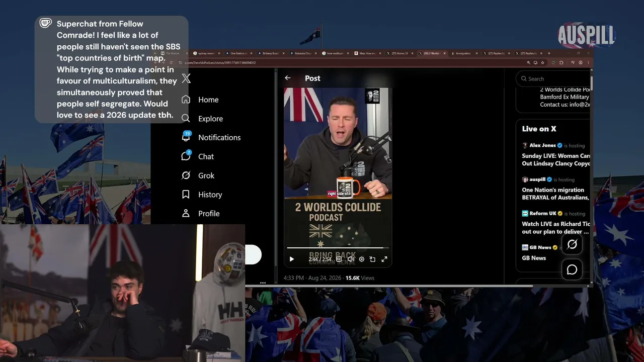Open History in the sidebar
Screen dimensions: 644x362
pyautogui.click(x=201, y=195)
